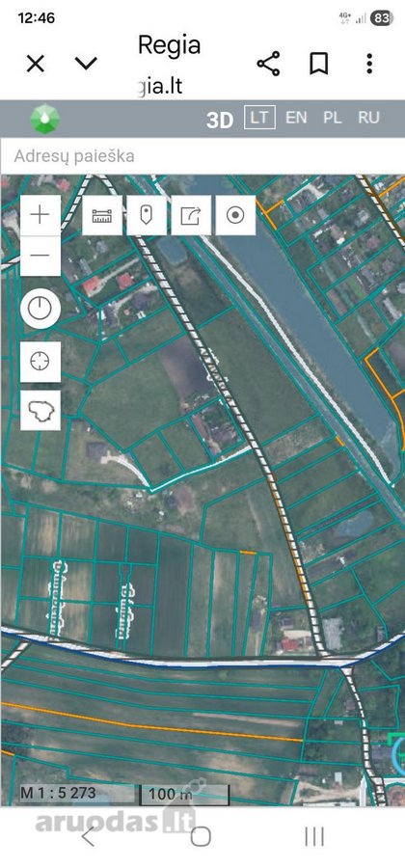This screenshot has width=405, height=868.
Task: Bookmark this Regia page
Action: (x=318, y=64)
